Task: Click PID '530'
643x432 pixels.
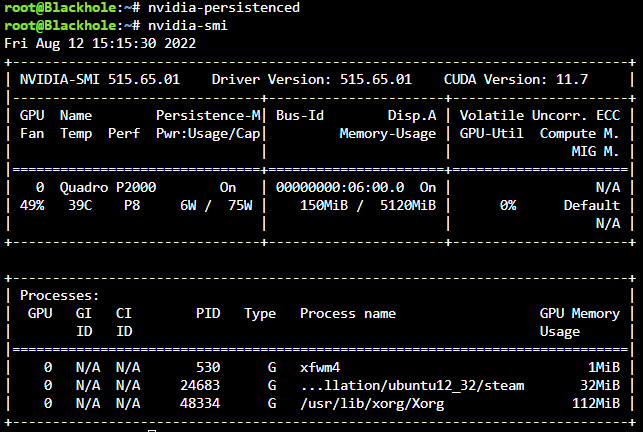Action: (x=208, y=367)
